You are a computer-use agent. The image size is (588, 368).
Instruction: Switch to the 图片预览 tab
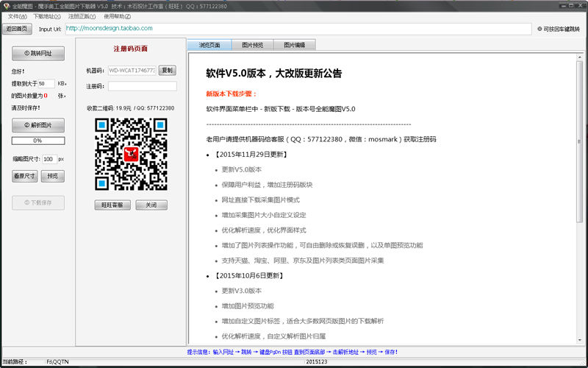[252, 45]
